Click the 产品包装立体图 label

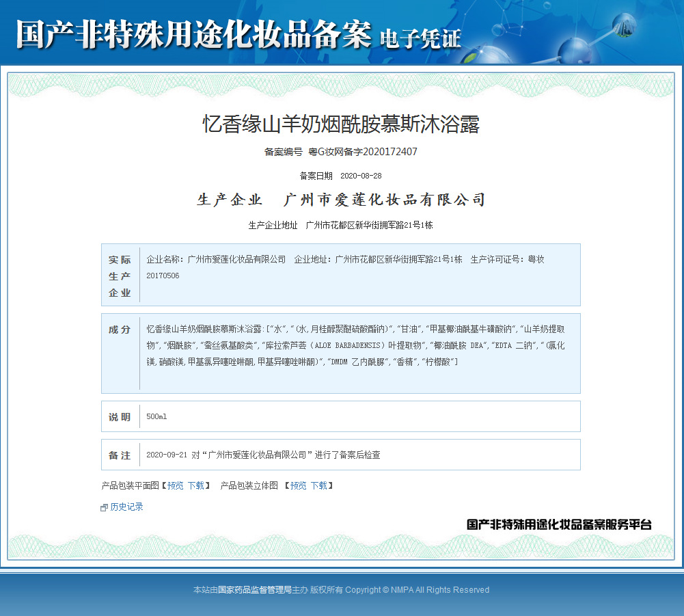click(249, 485)
